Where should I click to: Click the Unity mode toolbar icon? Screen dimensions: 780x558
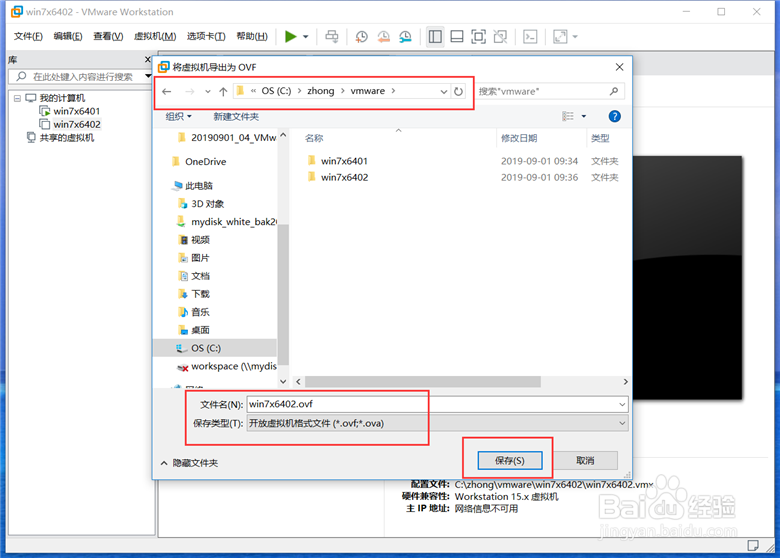click(x=500, y=36)
